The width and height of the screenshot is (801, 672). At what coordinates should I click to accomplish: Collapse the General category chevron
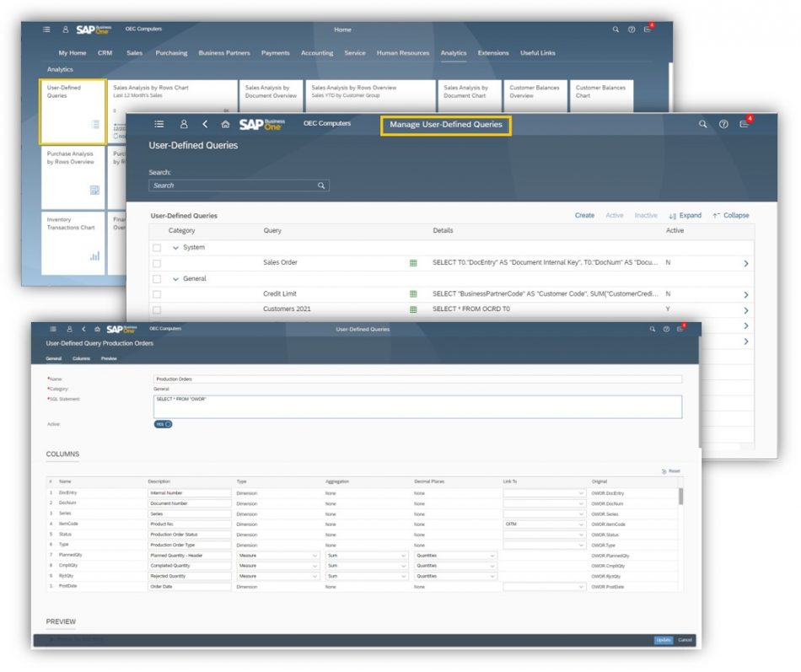[175, 279]
